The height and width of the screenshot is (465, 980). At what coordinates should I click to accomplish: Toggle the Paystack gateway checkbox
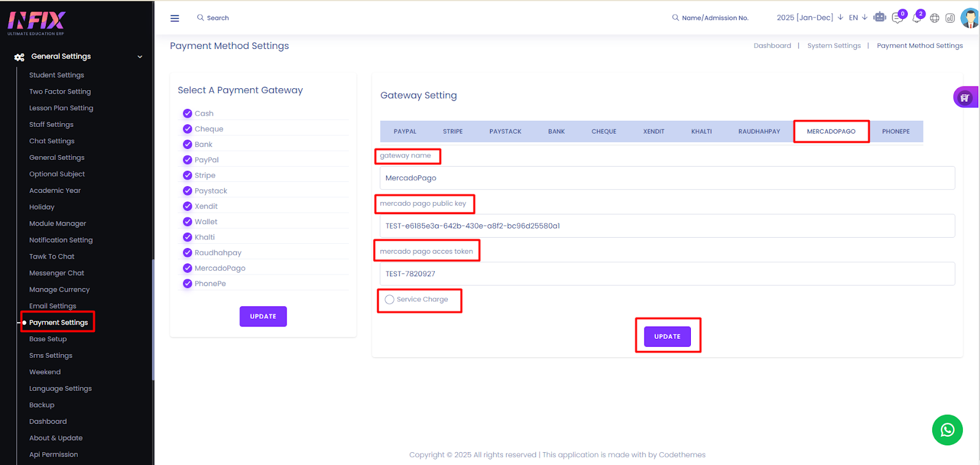tap(187, 191)
